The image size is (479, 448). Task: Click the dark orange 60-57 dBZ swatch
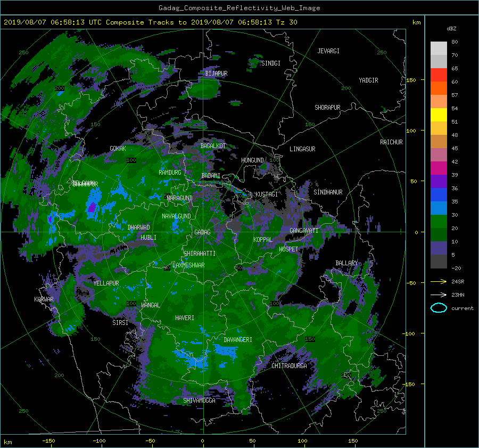pyautogui.click(x=439, y=88)
